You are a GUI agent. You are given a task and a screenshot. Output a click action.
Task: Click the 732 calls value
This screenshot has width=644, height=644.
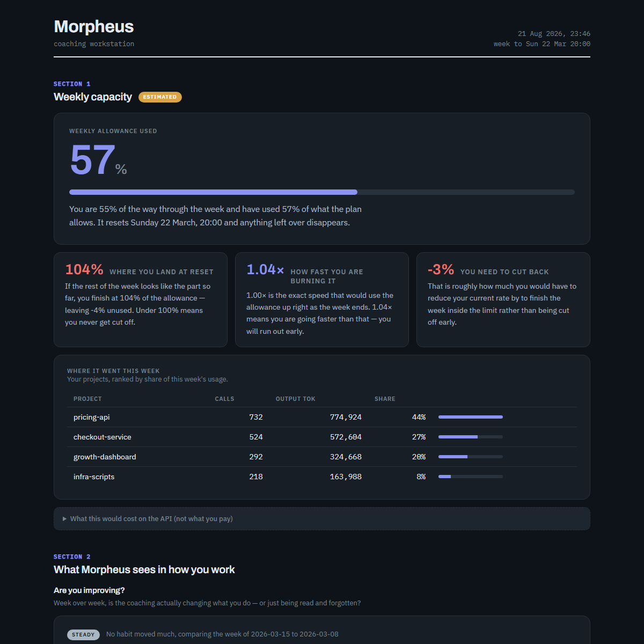coord(256,417)
